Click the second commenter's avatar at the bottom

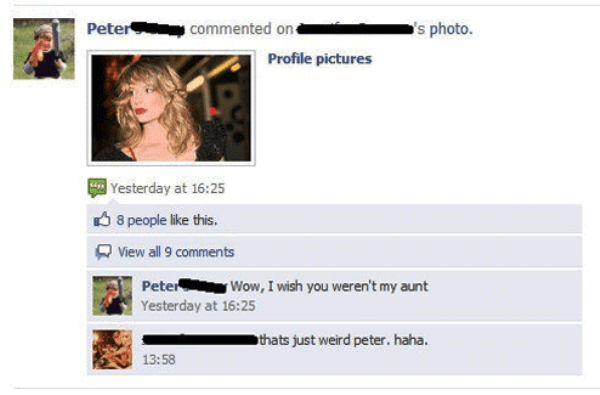[112, 349]
